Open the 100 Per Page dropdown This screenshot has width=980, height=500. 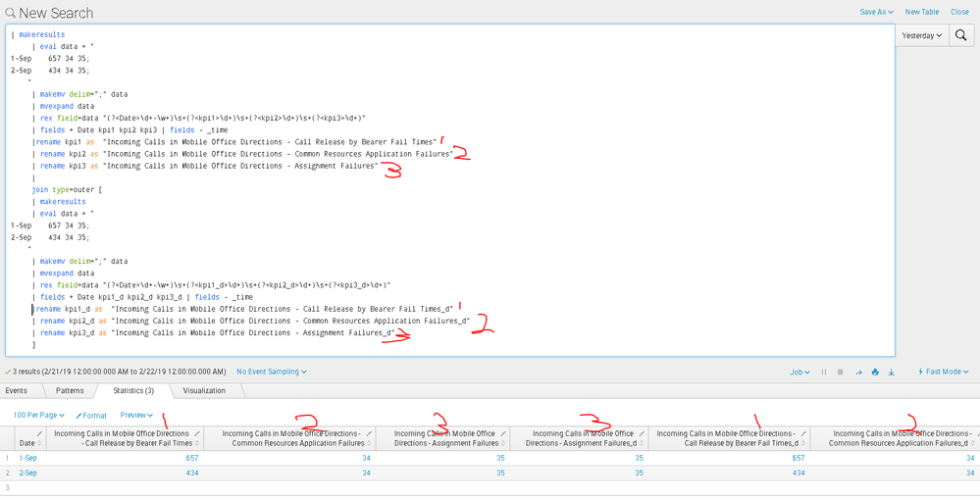(x=39, y=415)
